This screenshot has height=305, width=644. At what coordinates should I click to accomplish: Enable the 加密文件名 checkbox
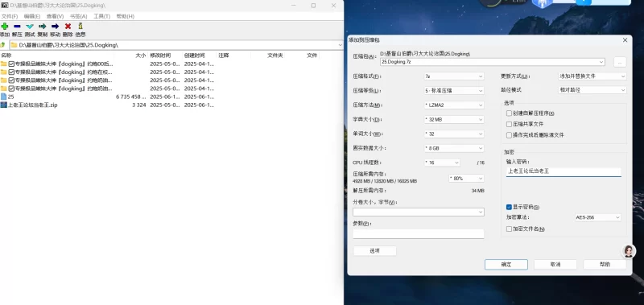tap(509, 229)
